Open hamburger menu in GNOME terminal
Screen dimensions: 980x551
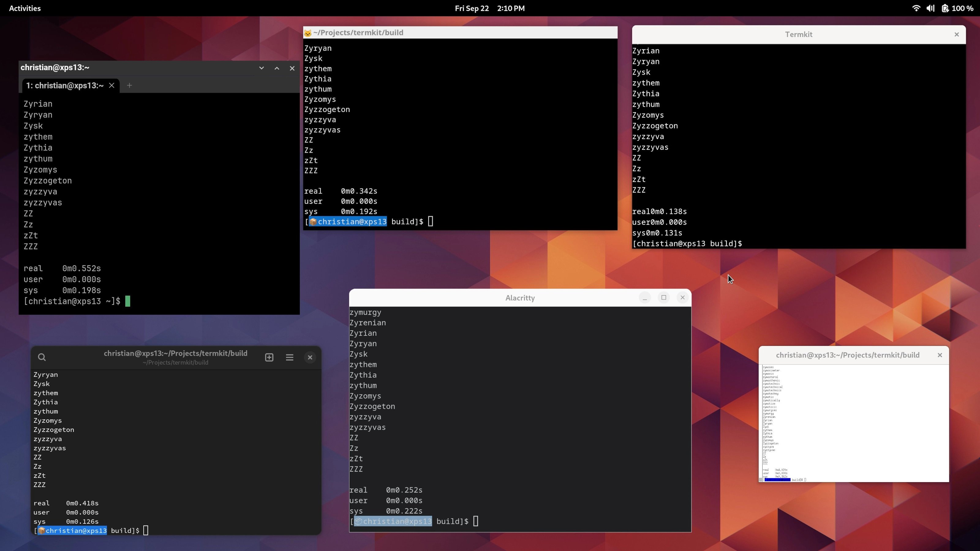(x=289, y=357)
